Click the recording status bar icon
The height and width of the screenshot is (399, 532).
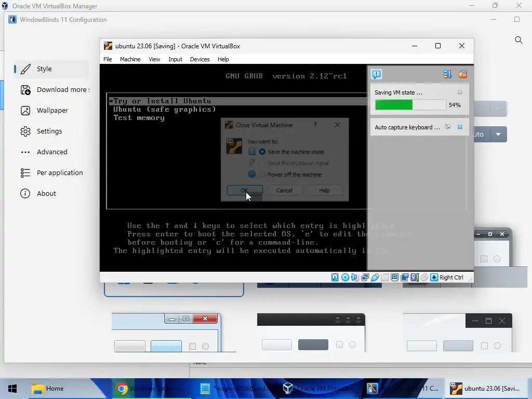coord(404,277)
